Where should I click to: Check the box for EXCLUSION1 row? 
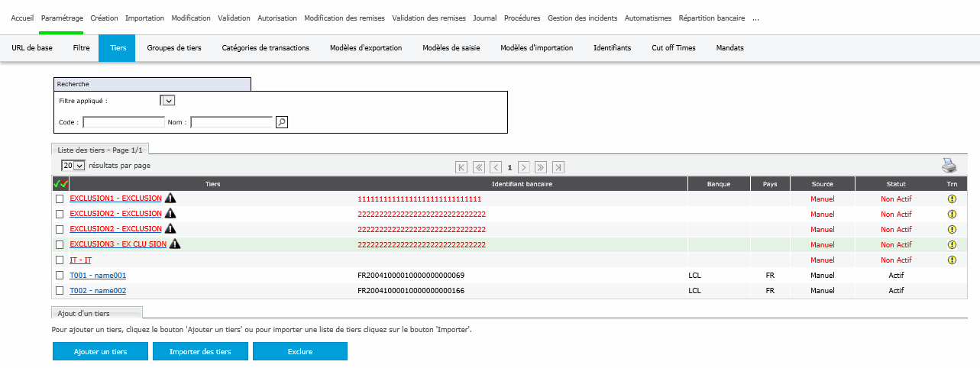point(60,199)
